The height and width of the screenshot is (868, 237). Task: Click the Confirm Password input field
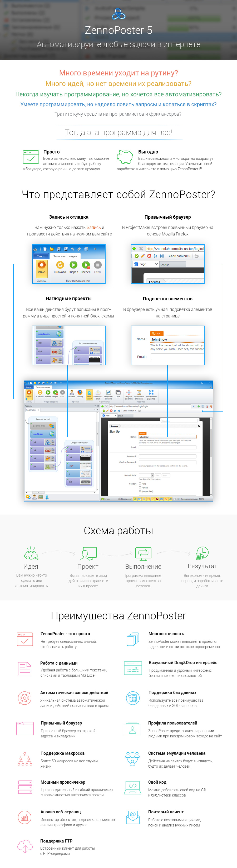pyautogui.click(x=167, y=462)
